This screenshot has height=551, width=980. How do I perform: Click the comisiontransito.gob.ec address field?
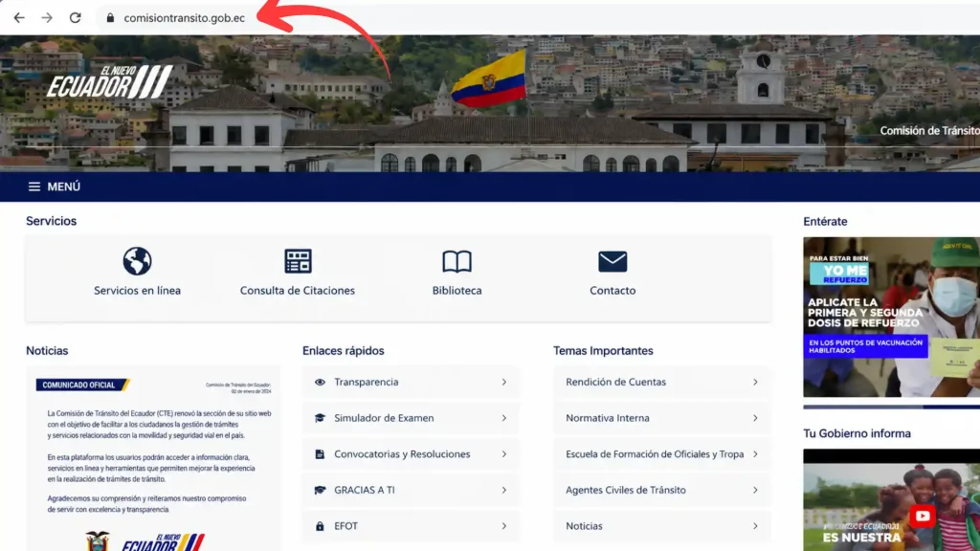pos(185,18)
